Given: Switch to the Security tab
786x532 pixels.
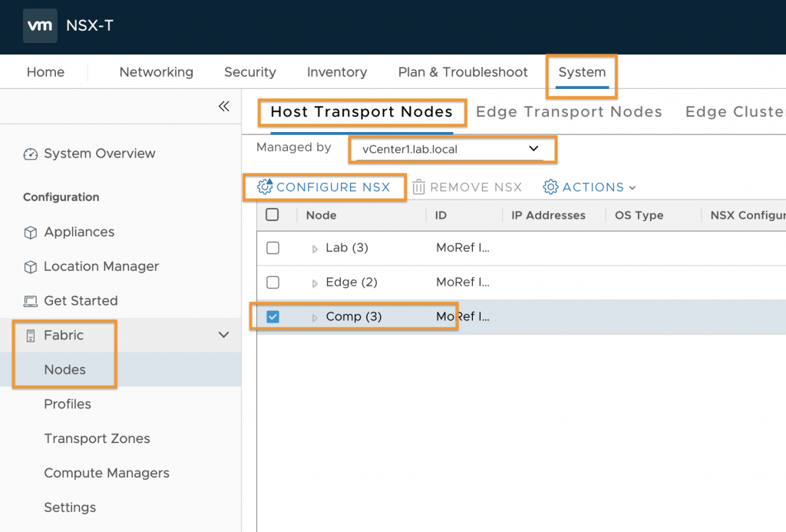Looking at the screenshot, I should [x=250, y=72].
